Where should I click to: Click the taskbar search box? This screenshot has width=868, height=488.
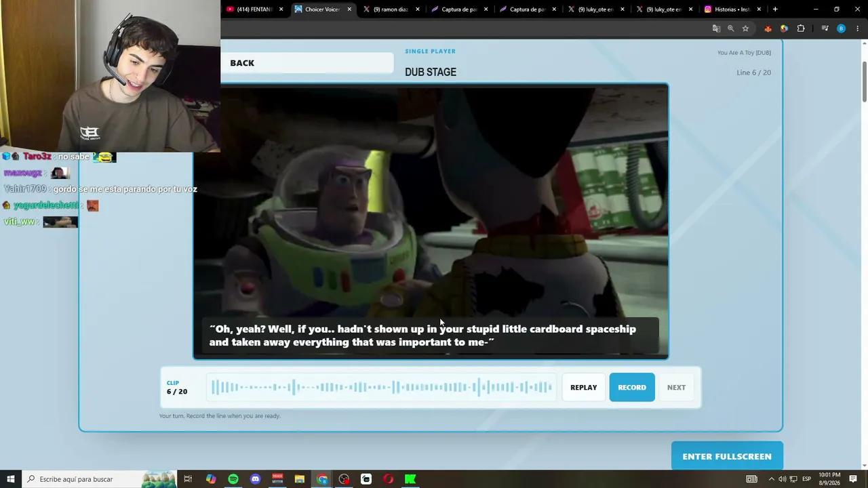(98, 479)
